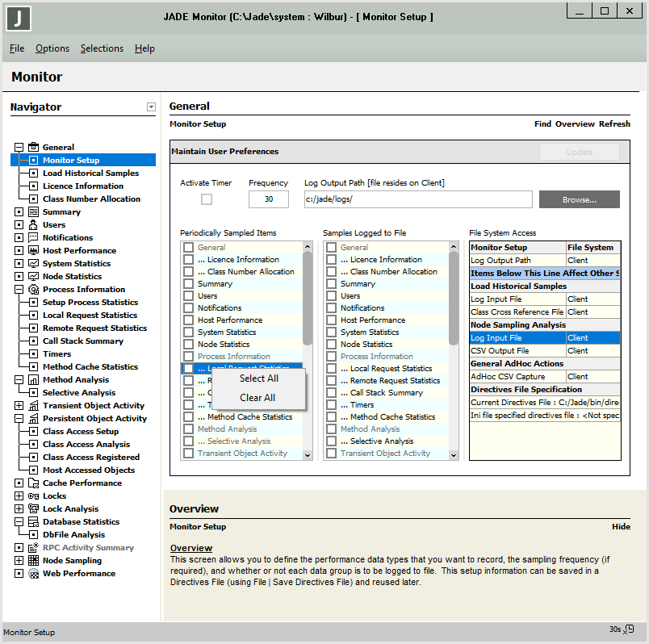The height and width of the screenshot is (644, 649).
Task: Collapse the Database Statistics tree node
Action: (19, 521)
